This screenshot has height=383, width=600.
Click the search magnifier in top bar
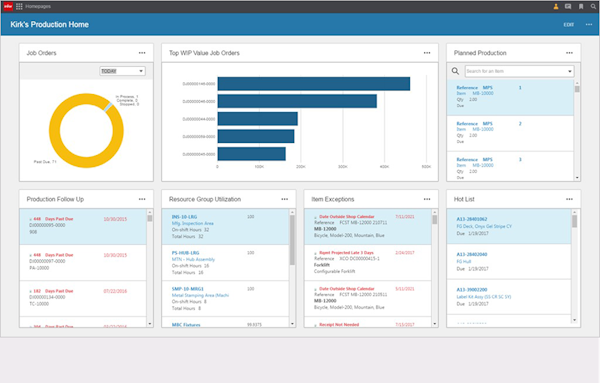click(593, 7)
